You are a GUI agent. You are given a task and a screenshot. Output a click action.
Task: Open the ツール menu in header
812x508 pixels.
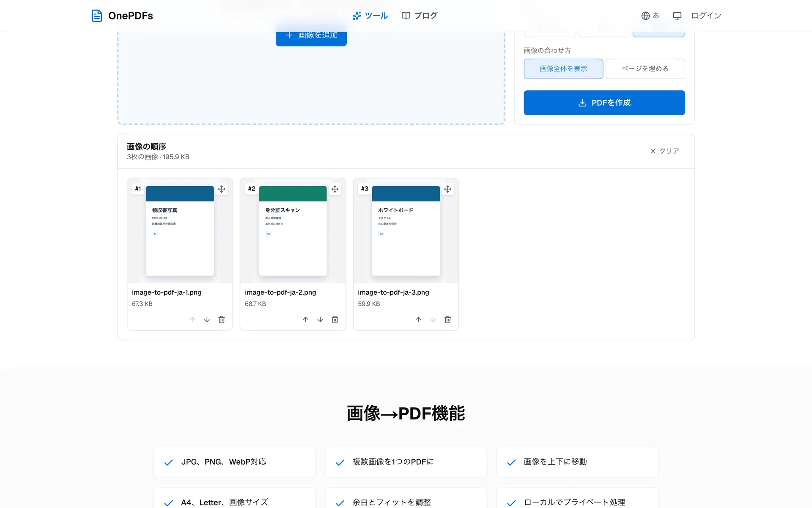pos(370,16)
